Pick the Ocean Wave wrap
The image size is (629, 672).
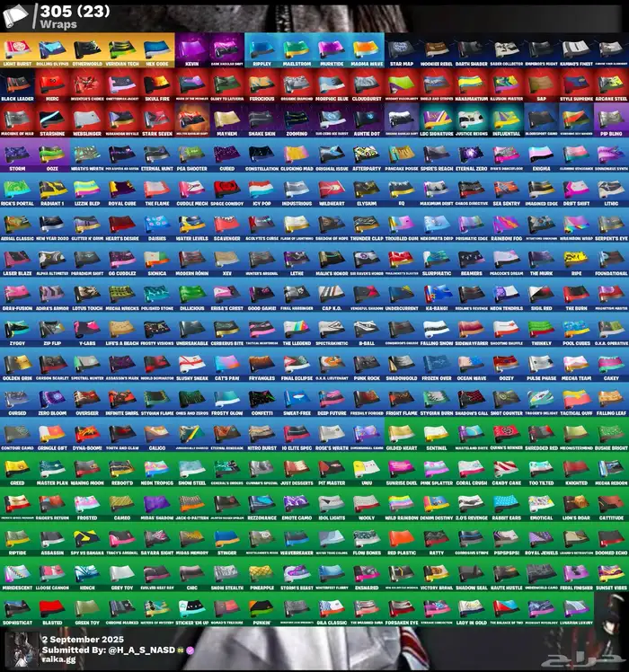click(472, 365)
